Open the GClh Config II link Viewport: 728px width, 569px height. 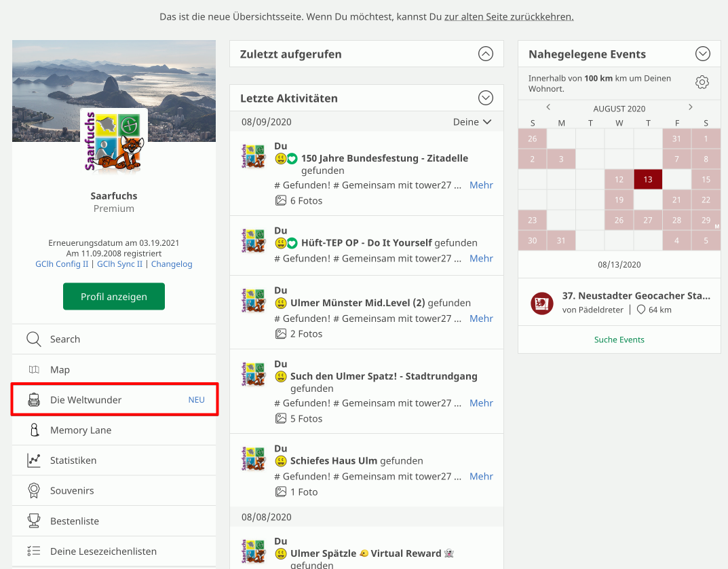click(x=62, y=264)
